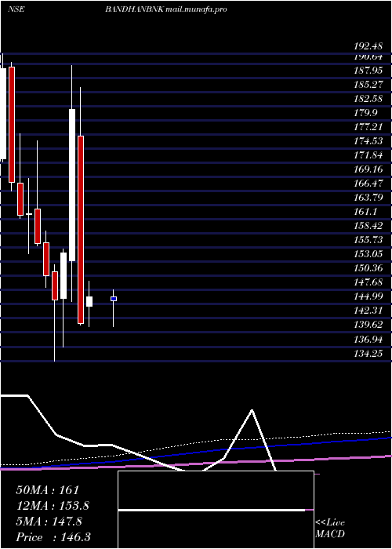Select the tallest white candlestick body
Image resolution: width=392 pixels, height=549 pixels.
pos(72,185)
